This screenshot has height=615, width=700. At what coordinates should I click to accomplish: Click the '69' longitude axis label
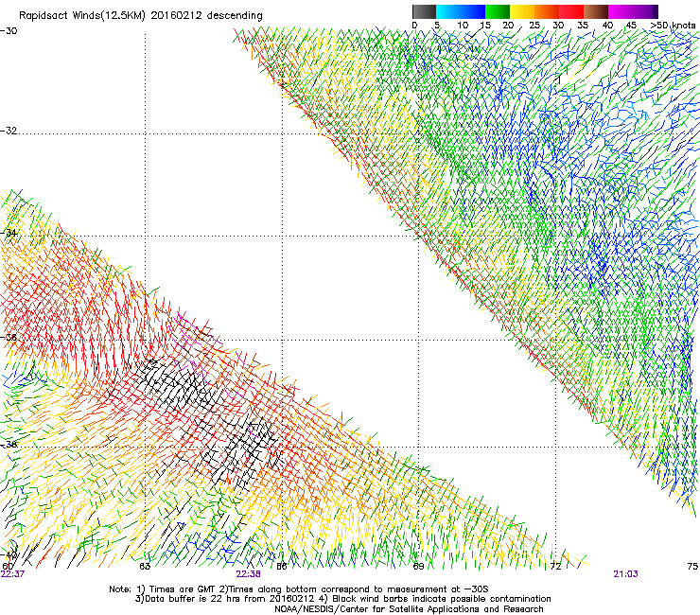tap(418, 567)
